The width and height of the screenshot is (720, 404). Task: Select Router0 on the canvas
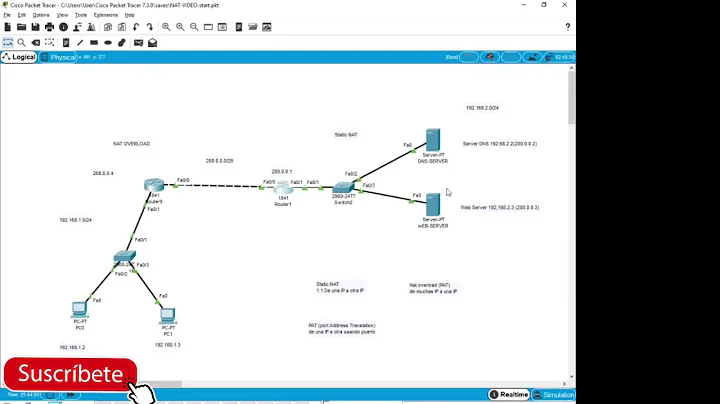[x=154, y=185]
